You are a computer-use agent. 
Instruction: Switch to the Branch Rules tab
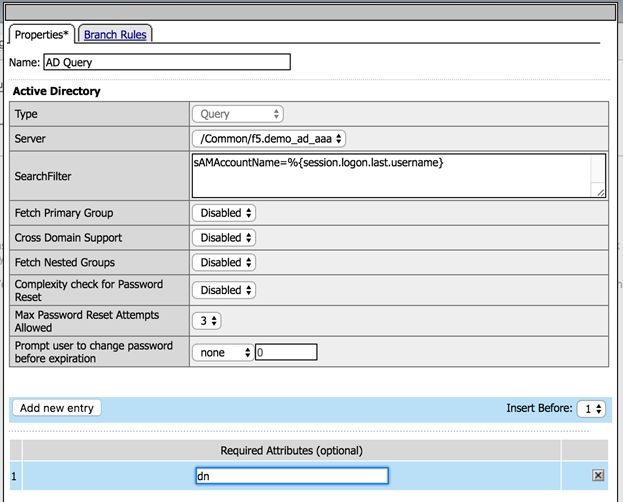pos(115,35)
